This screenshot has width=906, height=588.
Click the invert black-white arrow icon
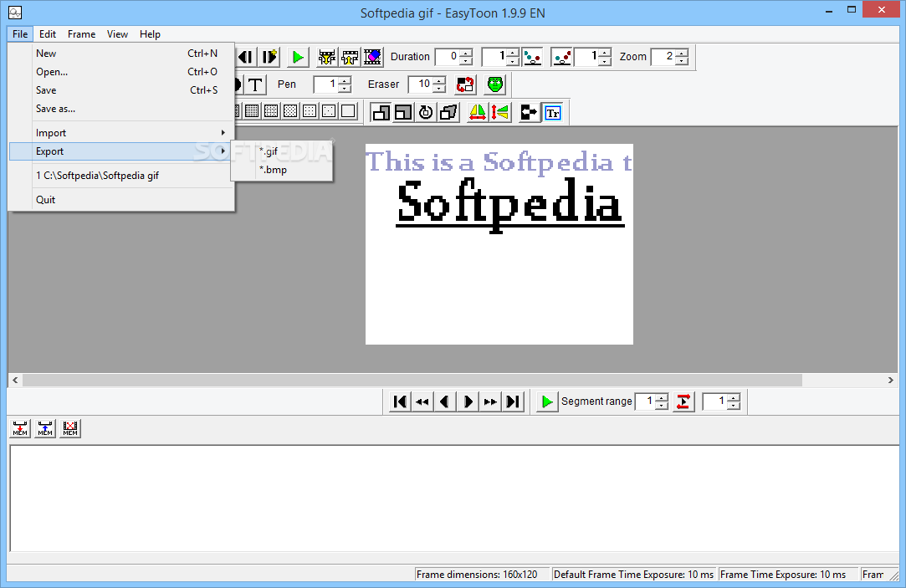tap(529, 112)
